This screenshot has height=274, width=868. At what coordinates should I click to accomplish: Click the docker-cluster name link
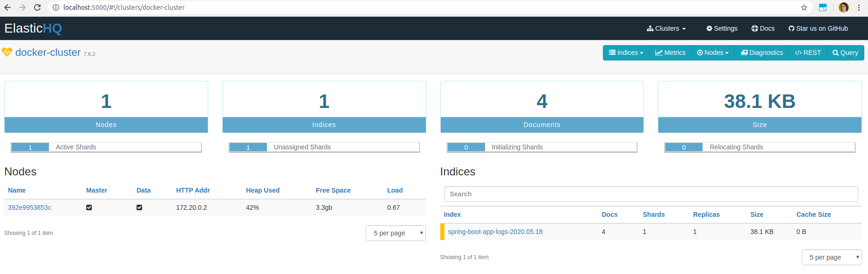coord(48,53)
